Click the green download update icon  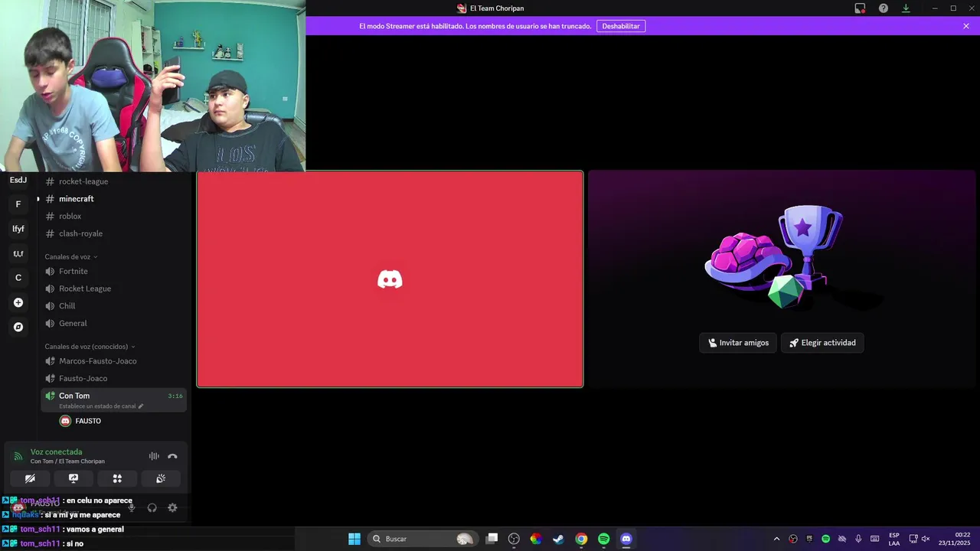[906, 8]
